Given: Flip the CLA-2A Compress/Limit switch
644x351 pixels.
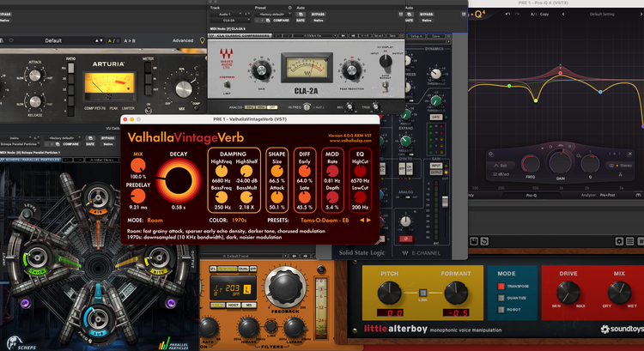Looking at the screenshot, I should (x=228, y=85).
